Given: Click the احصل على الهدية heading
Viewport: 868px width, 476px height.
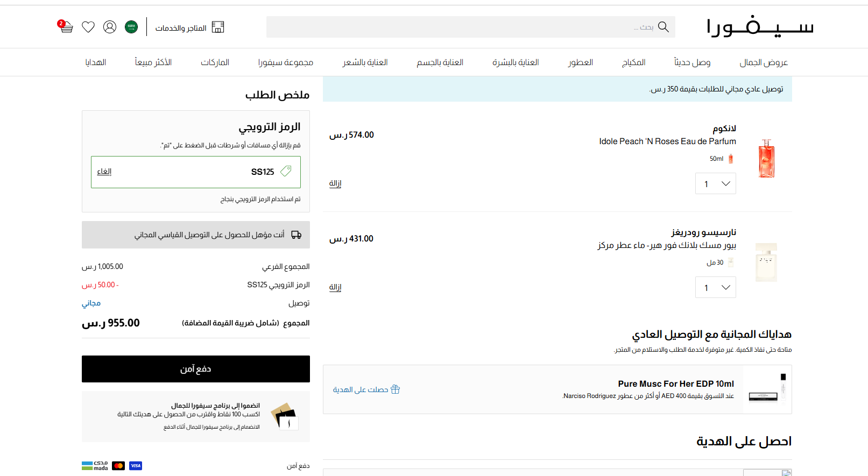Looking at the screenshot, I should pos(744,442).
